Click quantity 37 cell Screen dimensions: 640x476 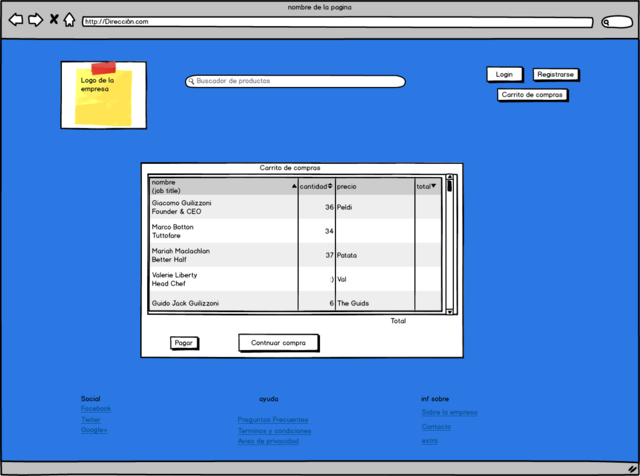click(x=316, y=255)
